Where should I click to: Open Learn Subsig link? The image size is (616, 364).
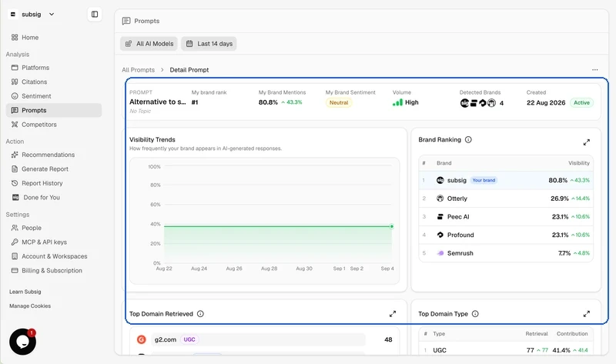click(25, 292)
